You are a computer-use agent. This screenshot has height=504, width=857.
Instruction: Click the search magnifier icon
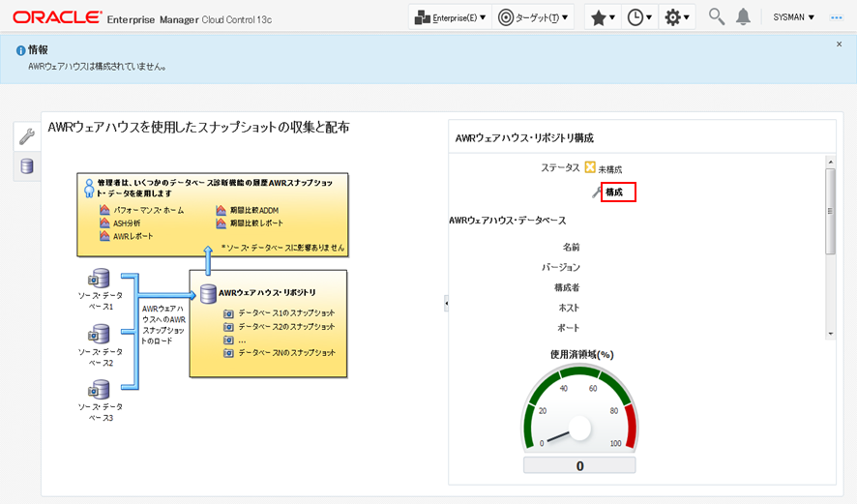tap(716, 17)
